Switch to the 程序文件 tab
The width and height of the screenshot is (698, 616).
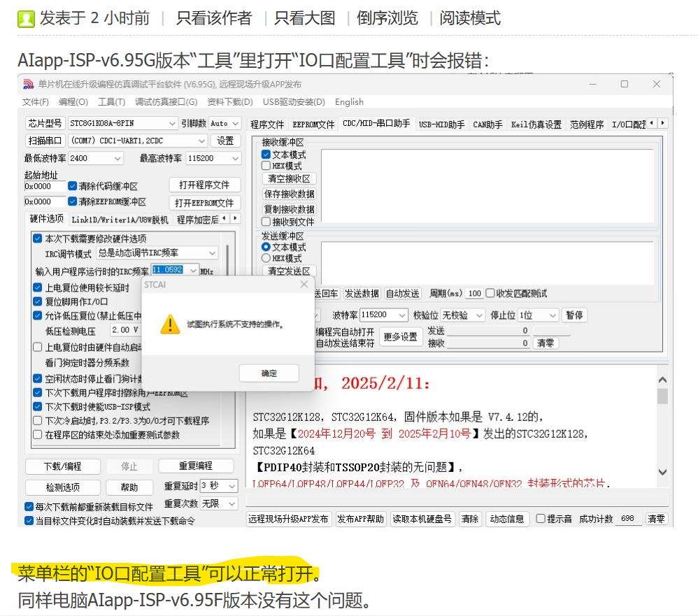pyautogui.click(x=267, y=124)
